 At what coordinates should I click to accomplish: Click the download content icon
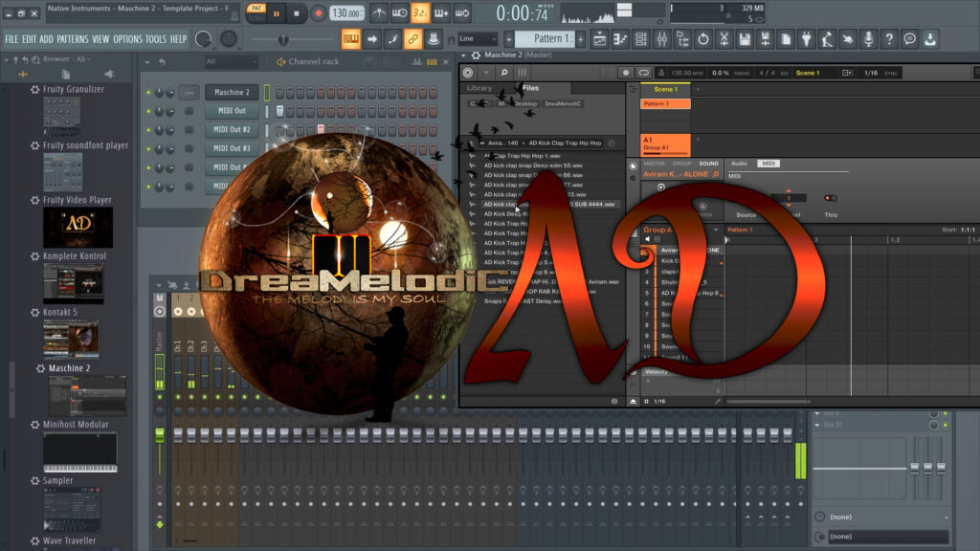(x=930, y=39)
